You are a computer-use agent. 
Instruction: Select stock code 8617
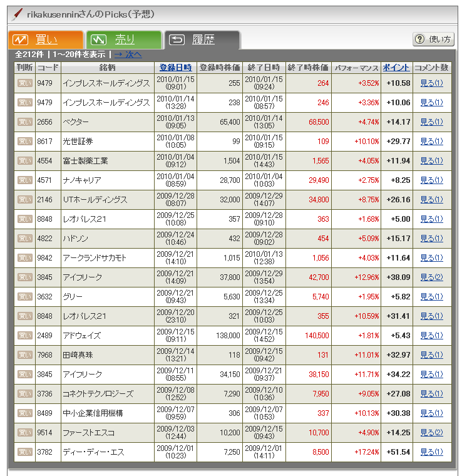click(44, 142)
